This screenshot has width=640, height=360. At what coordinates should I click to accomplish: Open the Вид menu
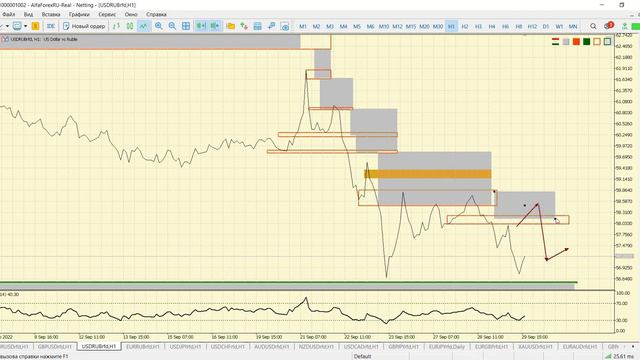pyautogui.click(x=28, y=14)
